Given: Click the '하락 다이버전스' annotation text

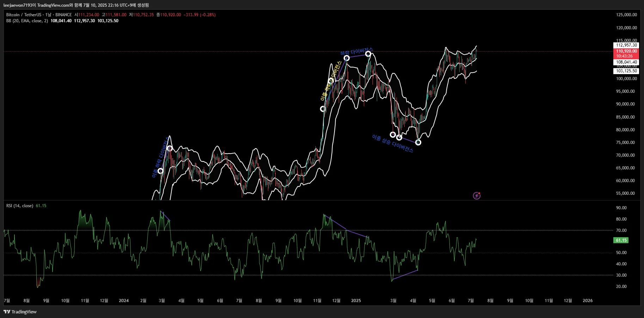Looking at the screenshot, I should [357, 52].
